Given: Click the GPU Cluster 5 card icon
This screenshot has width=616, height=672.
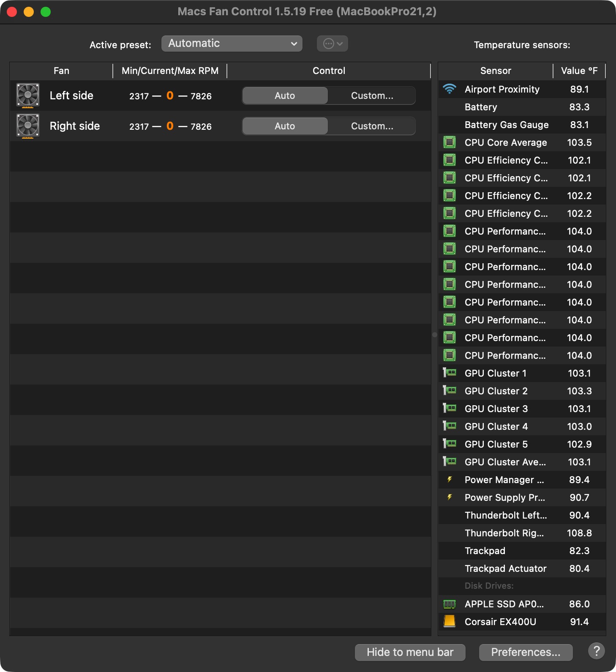Looking at the screenshot, I should pos(450,444).
